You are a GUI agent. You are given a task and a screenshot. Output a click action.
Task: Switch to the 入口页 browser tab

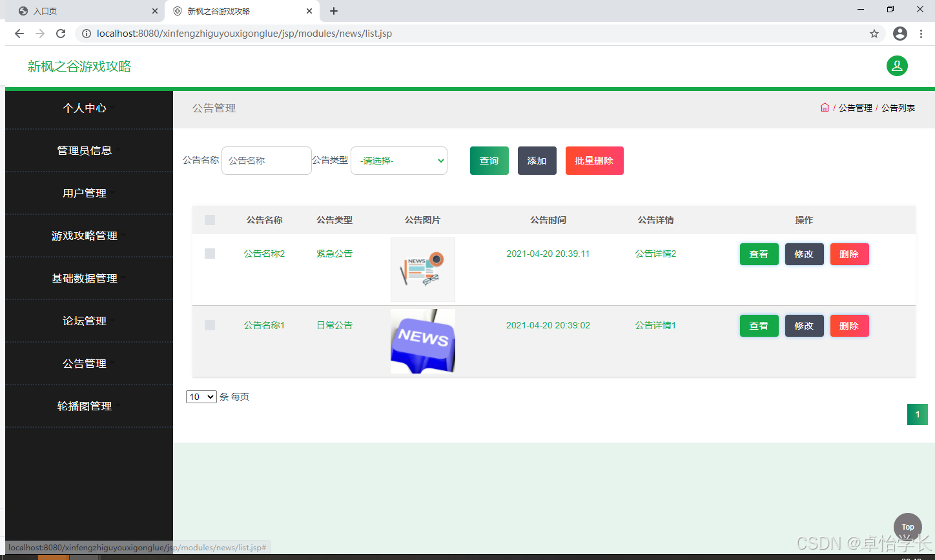point(83,11)
